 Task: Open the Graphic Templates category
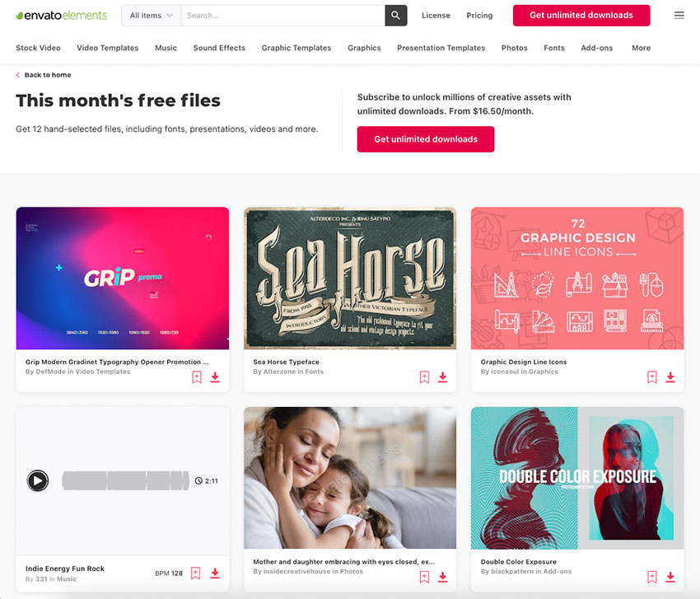pyautogui.click(x=296, y=48)
